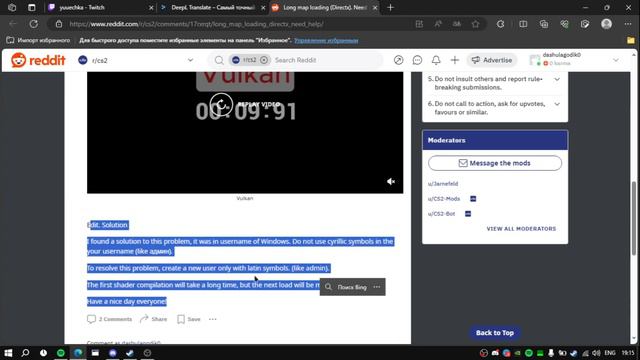Viewport: 640px width, 360px height.
Task: Click the manage favorites link in bookmarks bar
Action: click(326, 40)
